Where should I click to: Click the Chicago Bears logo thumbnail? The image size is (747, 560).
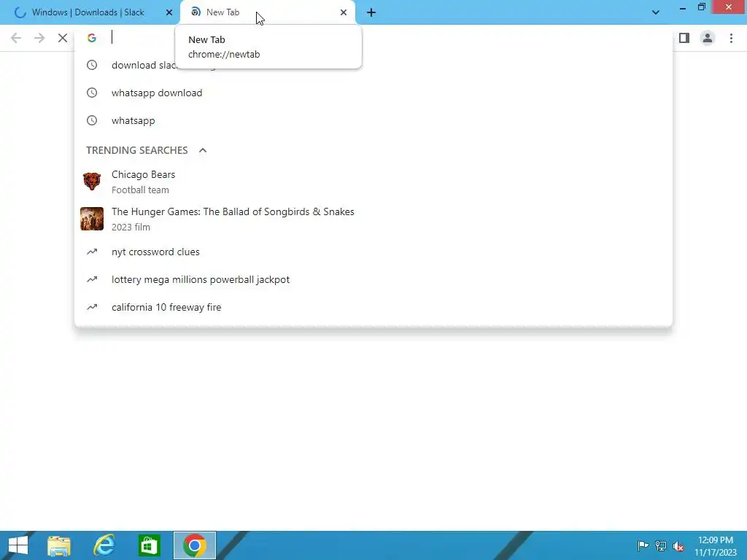(92, 182)
